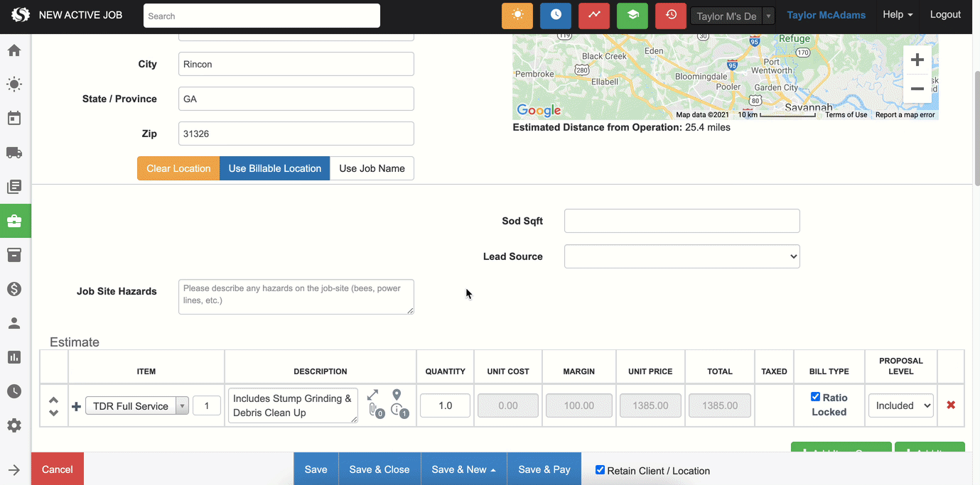
Task: Click the red history button in header
Action: point(670,16)
